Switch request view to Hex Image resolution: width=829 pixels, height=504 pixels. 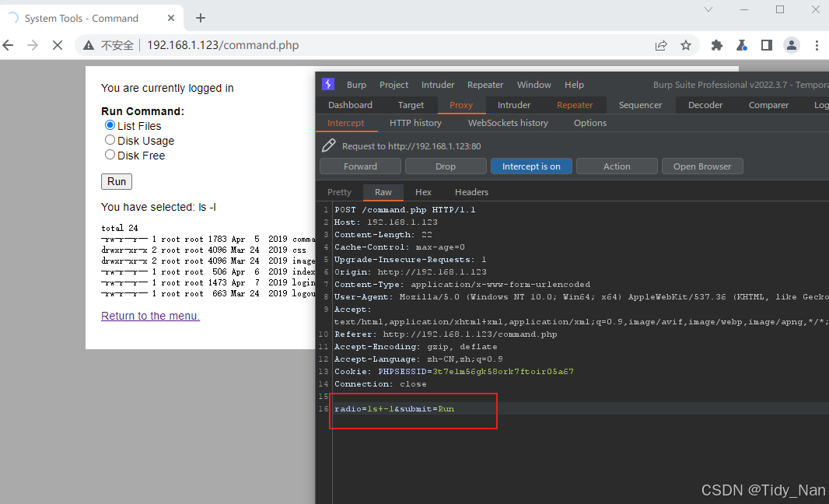[423, 192]
